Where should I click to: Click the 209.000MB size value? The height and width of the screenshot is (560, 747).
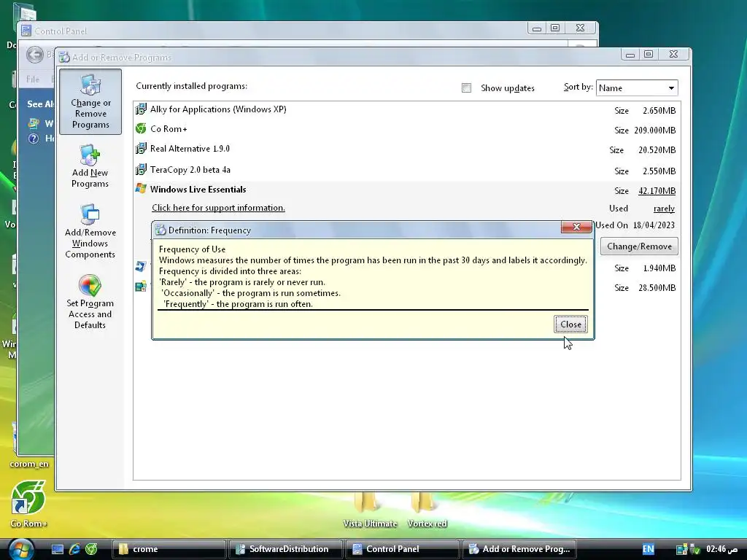655,131
